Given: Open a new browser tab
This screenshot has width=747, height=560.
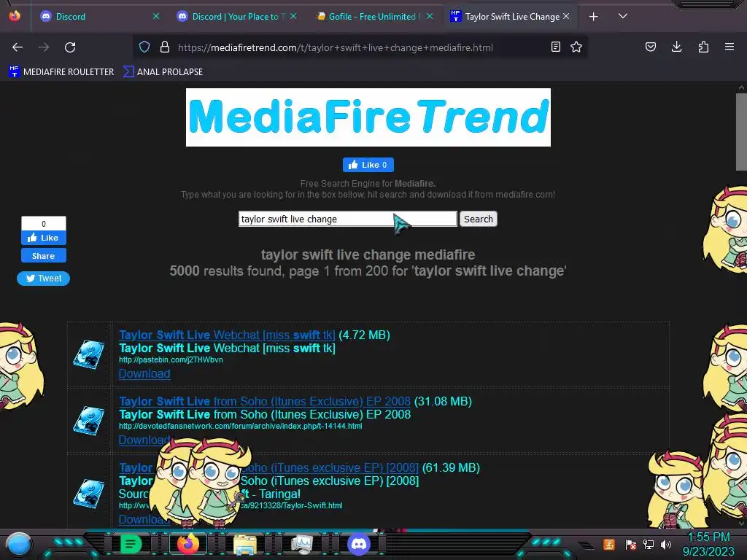Looking at the screenshot, I should pyautogui.click(x=593, y=17).
